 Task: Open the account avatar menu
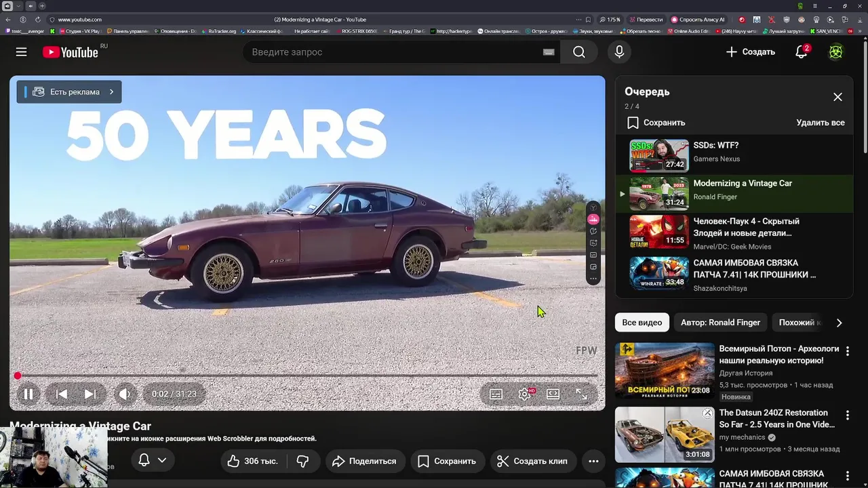pos(836,52)
